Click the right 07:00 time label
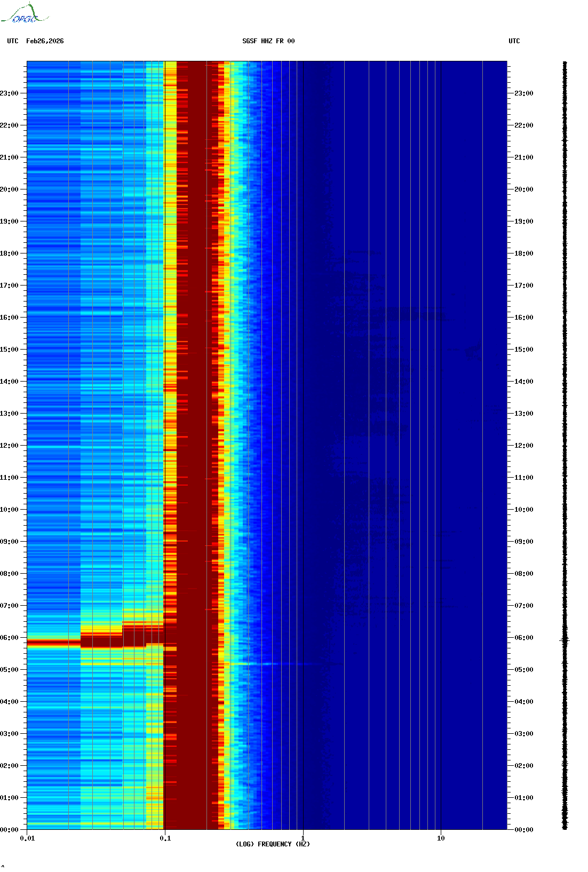588x872 pixels. point(524,606)
